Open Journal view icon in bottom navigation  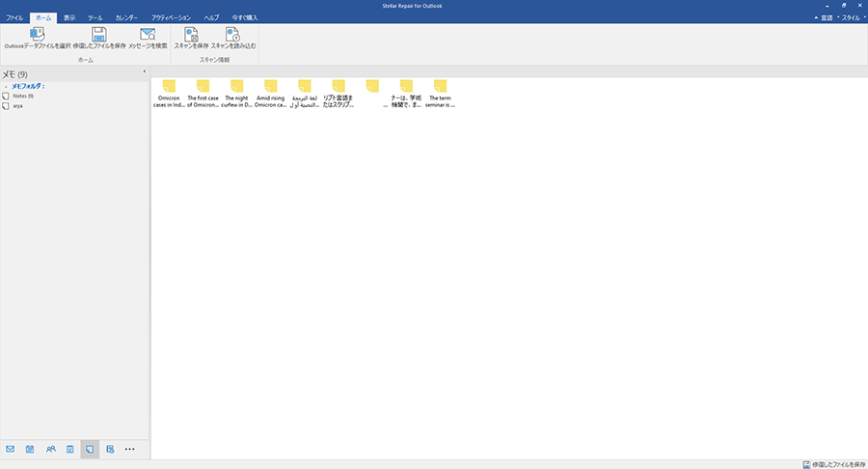pos(110,449)
